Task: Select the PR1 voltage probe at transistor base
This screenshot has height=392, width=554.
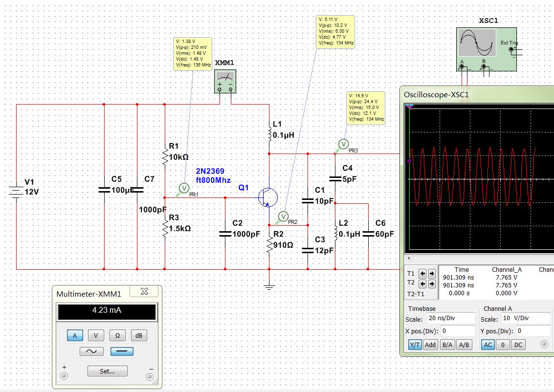Action: (x=184, y=188)
